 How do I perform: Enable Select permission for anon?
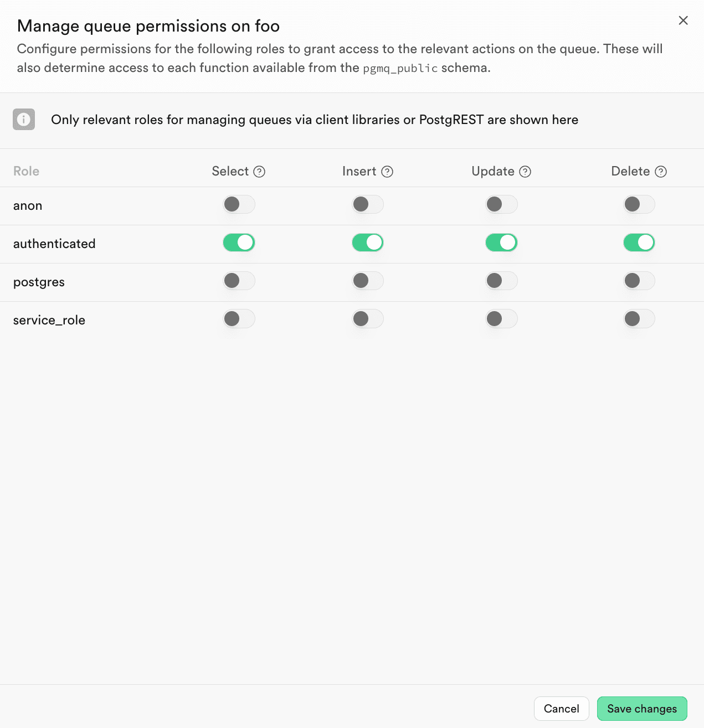239,204
